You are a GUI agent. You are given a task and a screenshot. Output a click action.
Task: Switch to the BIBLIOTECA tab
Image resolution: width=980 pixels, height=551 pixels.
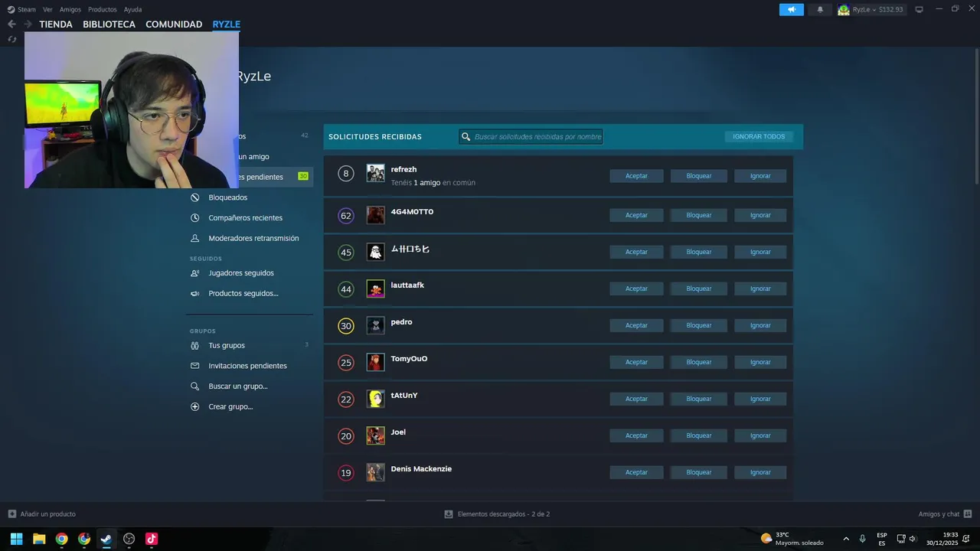tap(109, 24)
